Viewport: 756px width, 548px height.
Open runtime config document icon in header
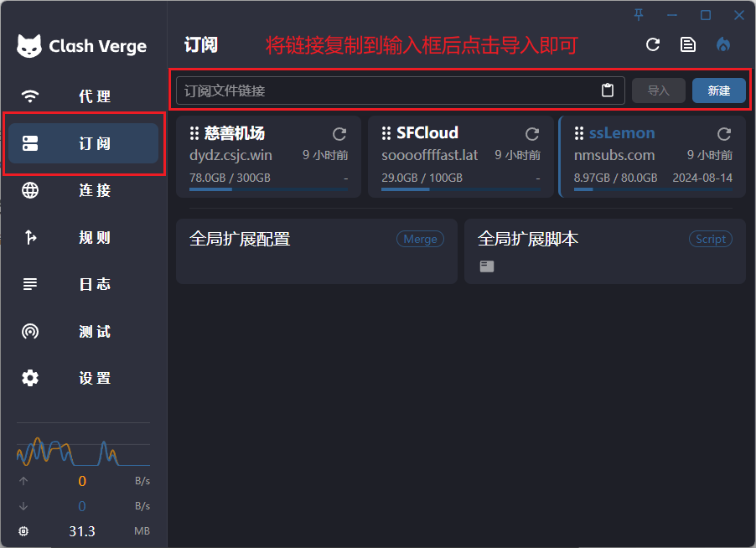pos(688,44)
